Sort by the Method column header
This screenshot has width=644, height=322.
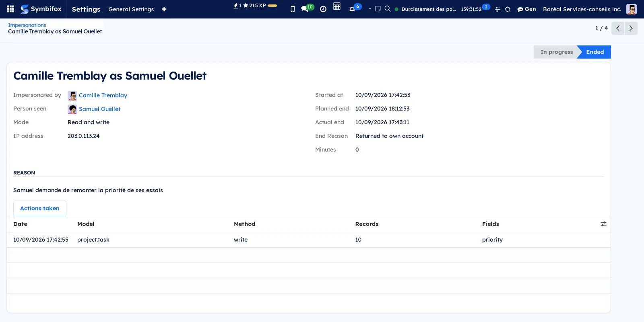pos(245,224)
